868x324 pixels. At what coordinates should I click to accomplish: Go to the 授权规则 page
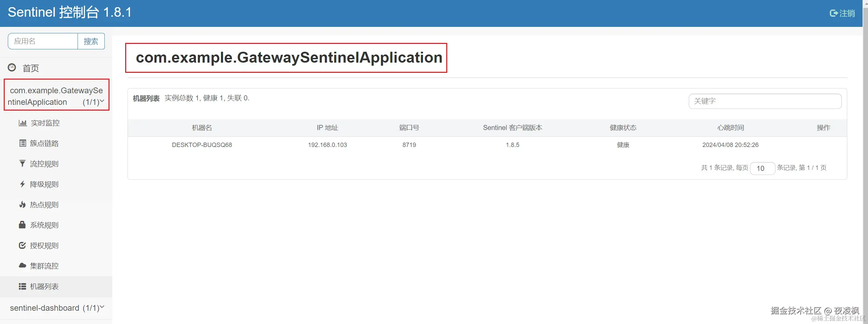[44, 245]
